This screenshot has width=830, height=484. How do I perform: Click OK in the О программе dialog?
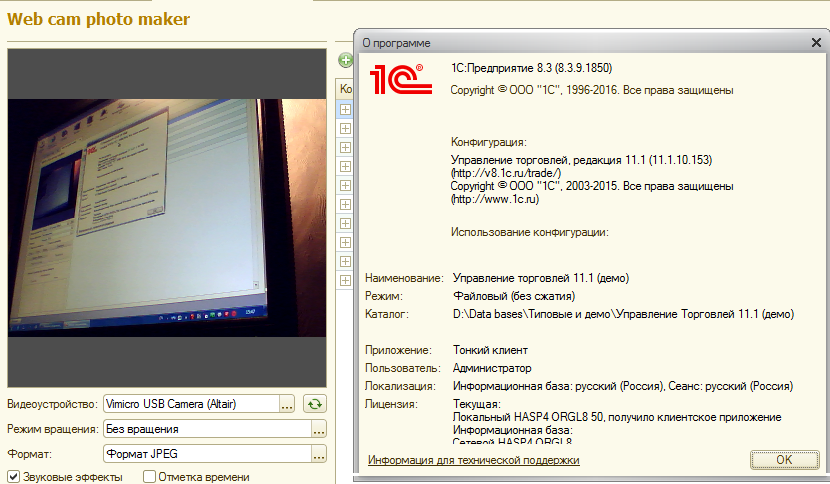click(x=784, y=460)
